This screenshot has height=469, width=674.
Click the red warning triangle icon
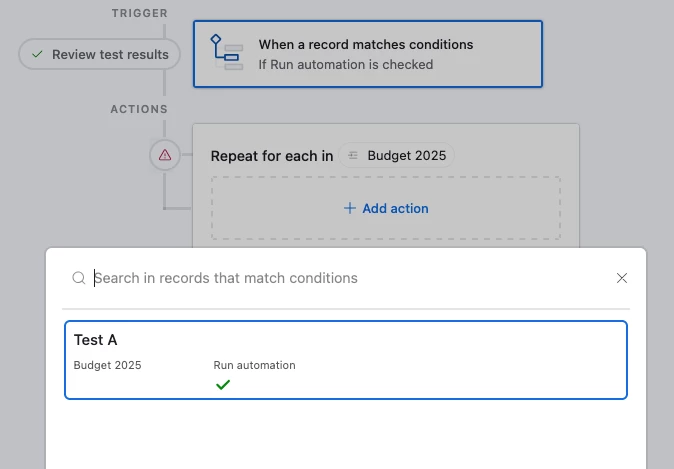(165, 155)
